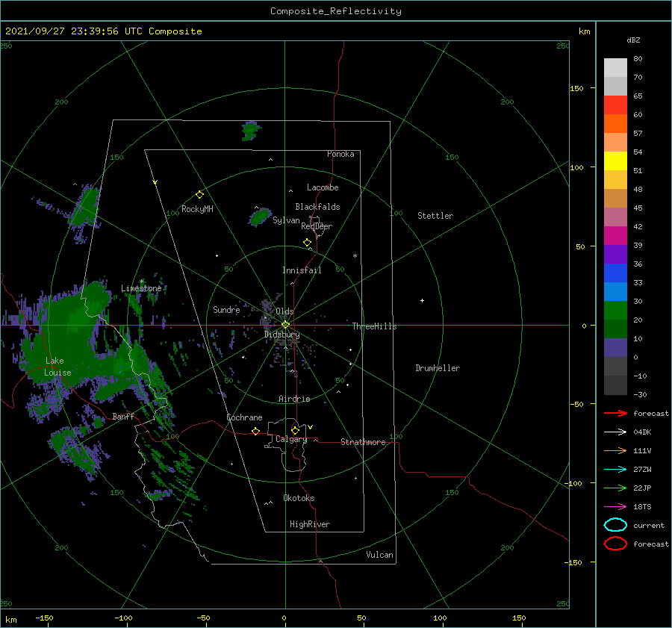Click the Composite_Reflectivity title text

[336, 11]
